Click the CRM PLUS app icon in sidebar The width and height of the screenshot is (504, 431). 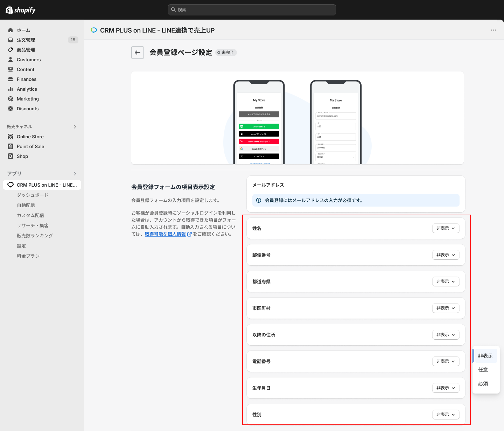point(10,185)
